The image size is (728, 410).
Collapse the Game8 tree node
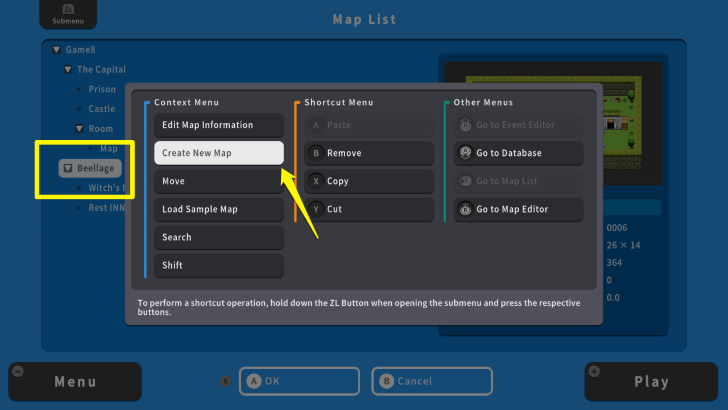[x=57, y=50]
